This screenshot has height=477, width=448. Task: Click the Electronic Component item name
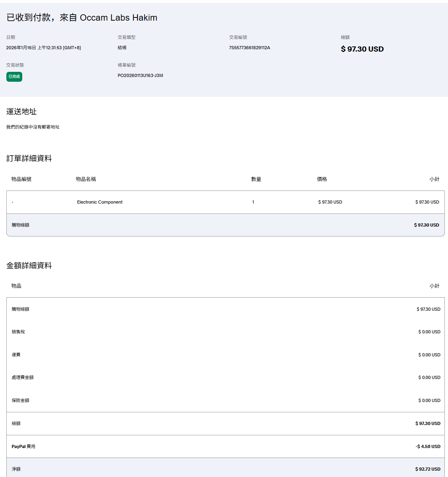(x=100, y=202)
